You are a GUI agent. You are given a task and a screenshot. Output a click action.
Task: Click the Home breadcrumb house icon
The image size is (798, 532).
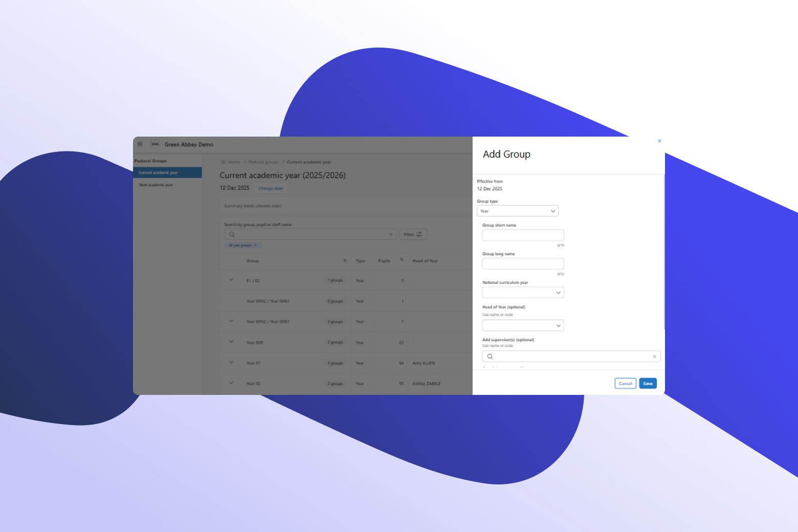coord(224,162)
